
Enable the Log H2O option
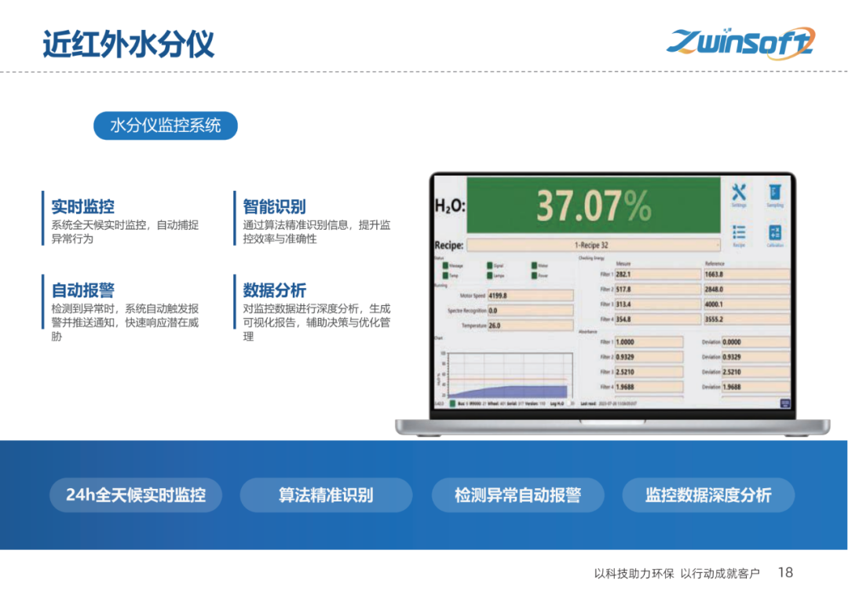coord(568,403)
